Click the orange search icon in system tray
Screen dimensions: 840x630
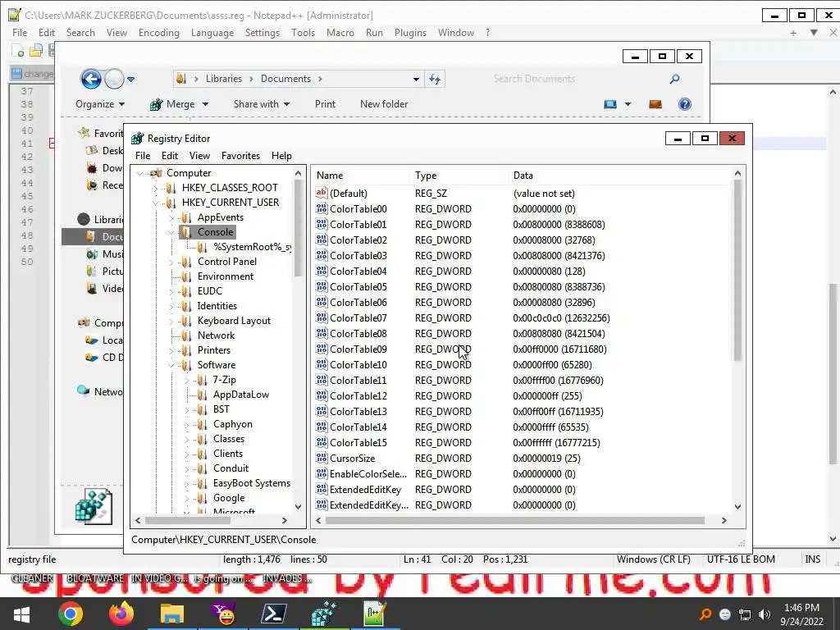click(705, 614)
